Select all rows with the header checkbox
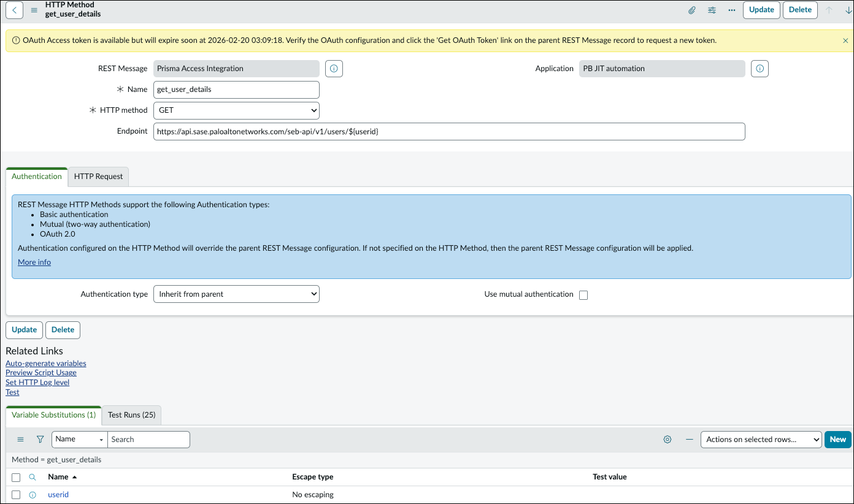The height and width of the screenshot is (504, 854). point(16,477)
